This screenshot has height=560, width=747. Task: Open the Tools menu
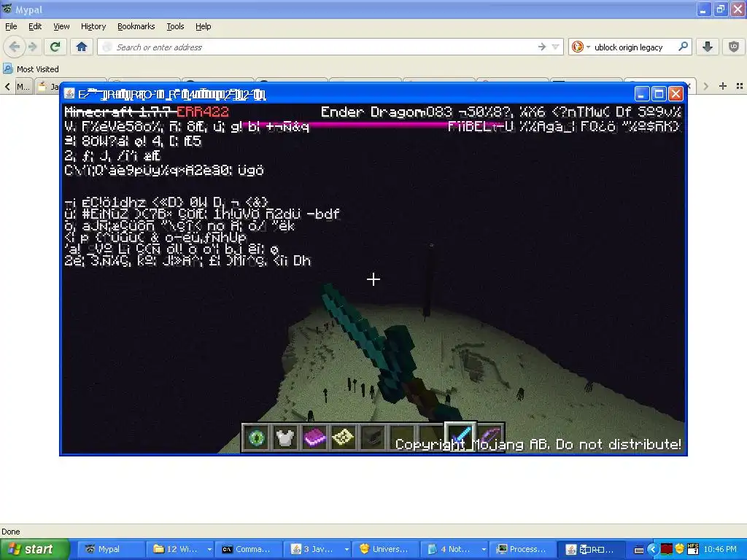(x=175, y=26)
